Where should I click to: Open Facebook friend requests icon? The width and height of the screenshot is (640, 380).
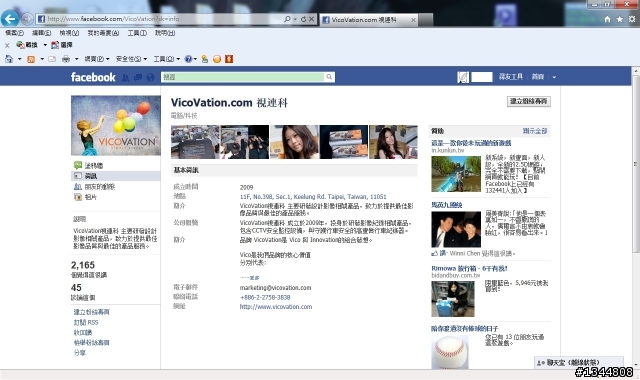tap(126, 77)
